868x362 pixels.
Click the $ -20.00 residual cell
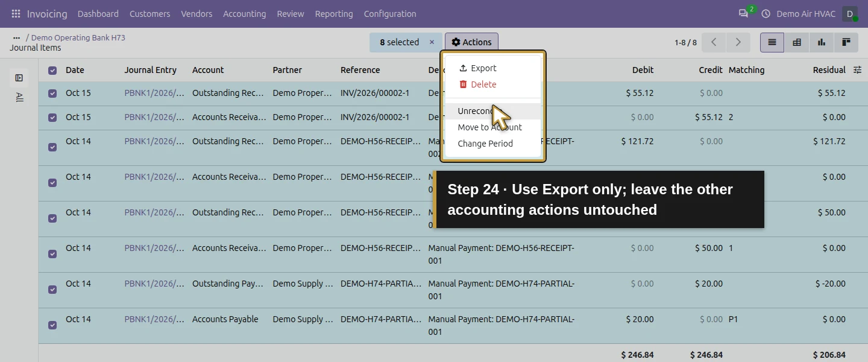click(830, 284)
